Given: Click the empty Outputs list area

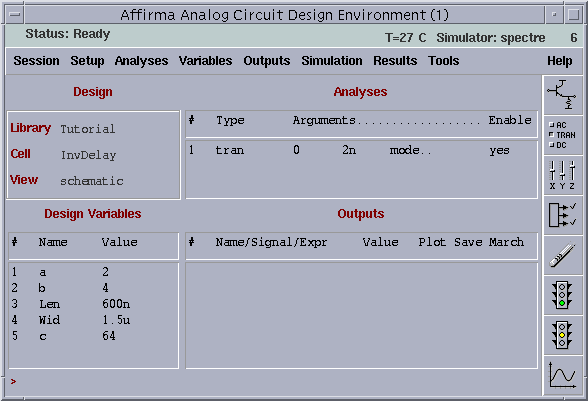Looking at the screenshot, I should click(x=362, y=315).
